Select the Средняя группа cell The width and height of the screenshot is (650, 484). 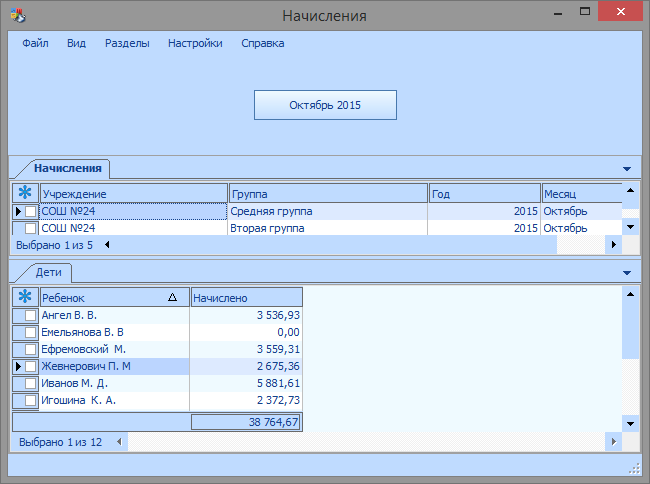(x=327, y=211)
